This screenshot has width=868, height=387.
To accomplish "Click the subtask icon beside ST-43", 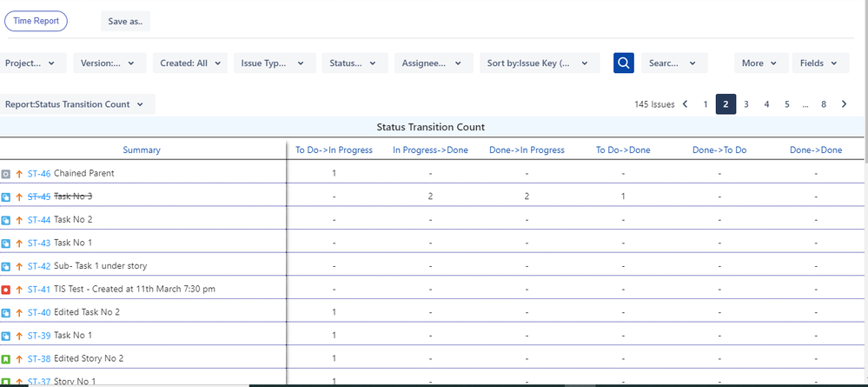I will [x=5, y=244].
